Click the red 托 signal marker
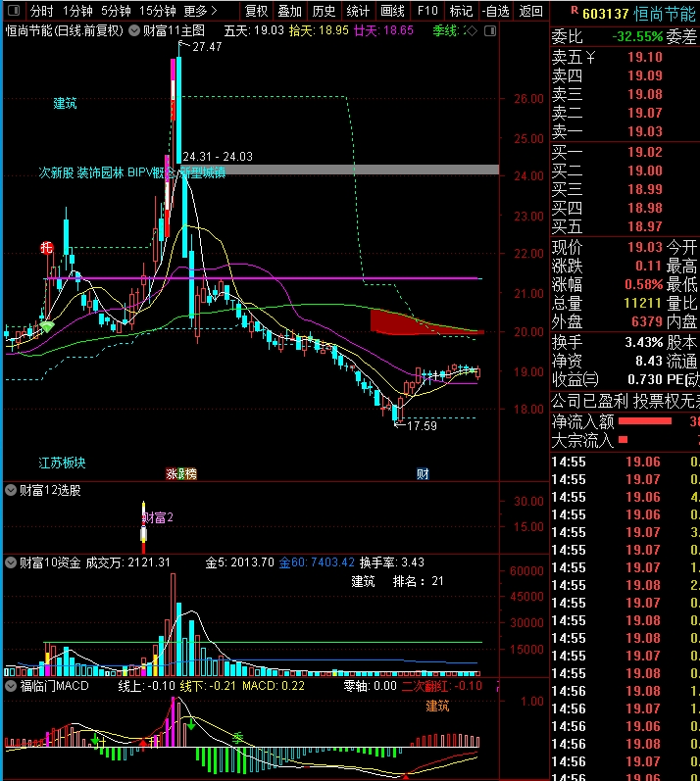This screenshot has width=700, height=781. coord(46,248)
